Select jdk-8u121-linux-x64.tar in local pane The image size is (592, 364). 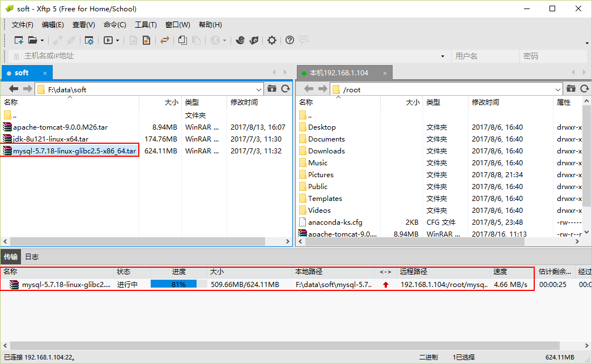coord(51,139)
